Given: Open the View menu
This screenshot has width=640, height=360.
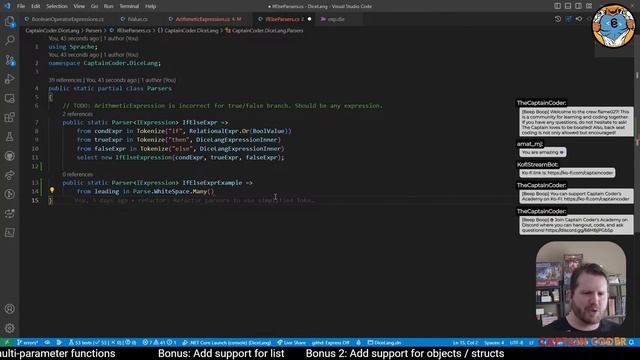Looking at the screenshot, I should tap(79, 6).
